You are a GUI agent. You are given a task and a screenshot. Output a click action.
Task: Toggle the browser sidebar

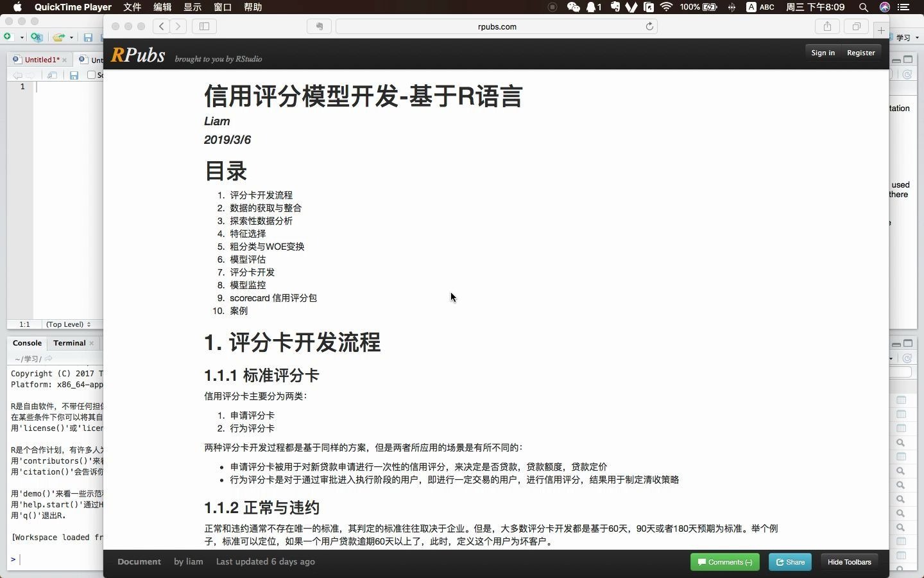[204, 26]
